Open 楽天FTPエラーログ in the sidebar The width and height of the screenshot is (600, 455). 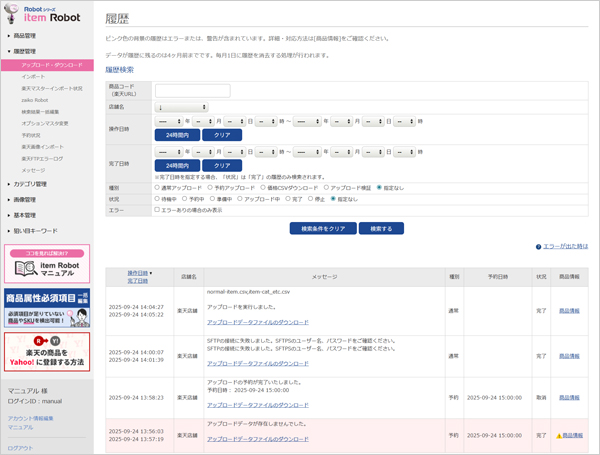coord(42,158)
